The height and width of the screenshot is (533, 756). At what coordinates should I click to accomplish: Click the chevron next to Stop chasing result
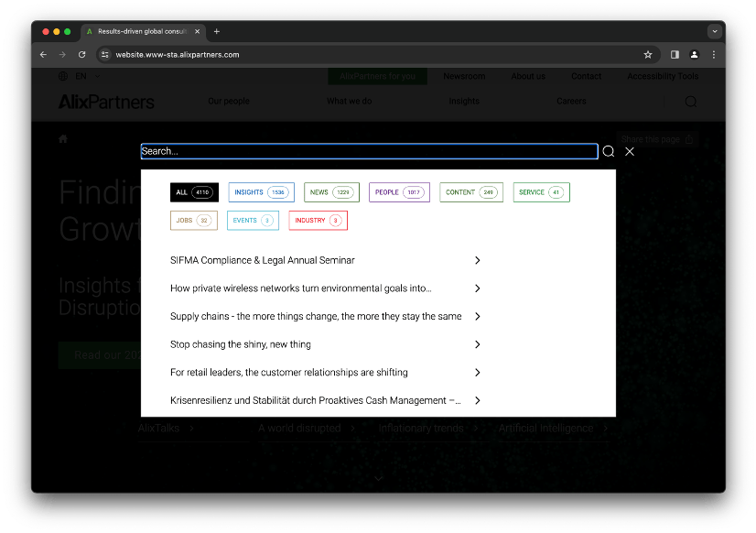coord(478,344)
